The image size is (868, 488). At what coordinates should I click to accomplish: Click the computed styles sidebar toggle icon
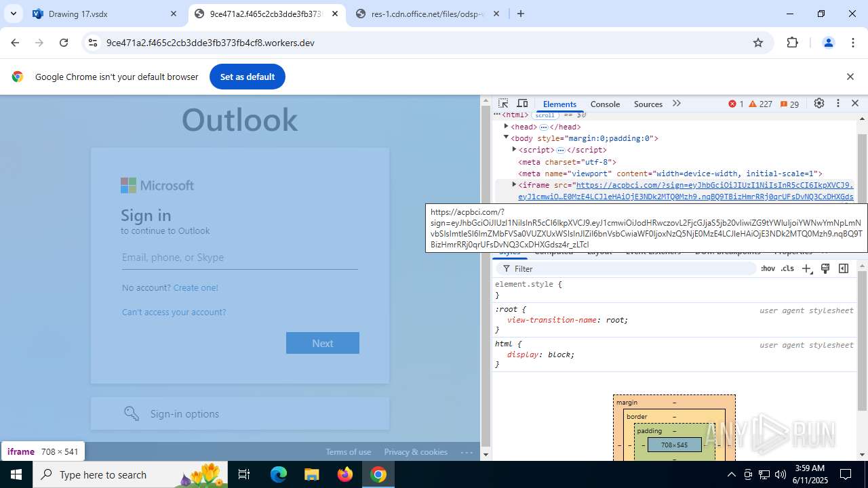[844, 268]
